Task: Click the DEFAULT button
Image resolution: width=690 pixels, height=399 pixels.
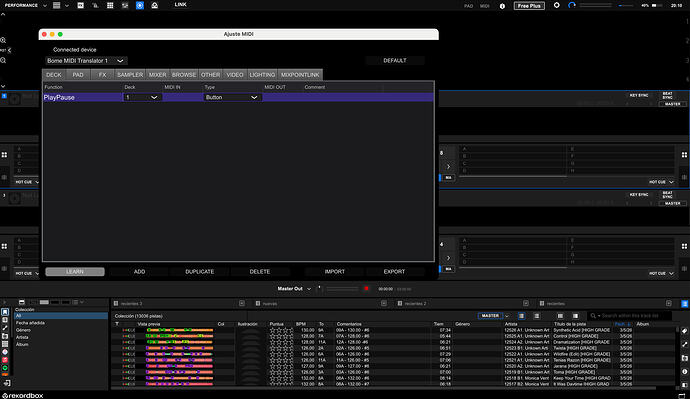Action: tap(395, 61)
